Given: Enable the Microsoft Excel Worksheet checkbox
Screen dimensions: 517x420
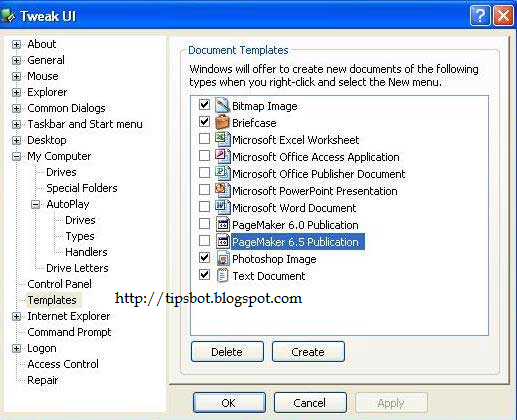Looking at the screenshot, I should pyautogui.click(x=204, y=138).
